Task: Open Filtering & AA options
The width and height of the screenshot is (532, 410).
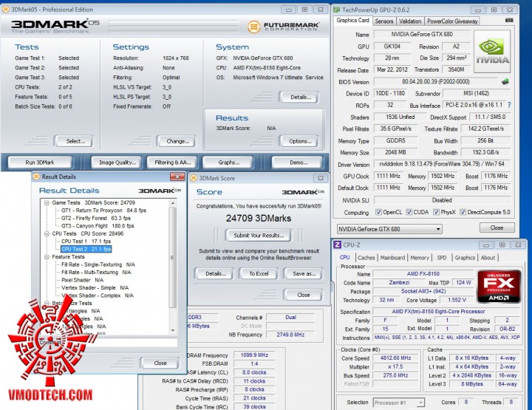Action: click(172, 163)
